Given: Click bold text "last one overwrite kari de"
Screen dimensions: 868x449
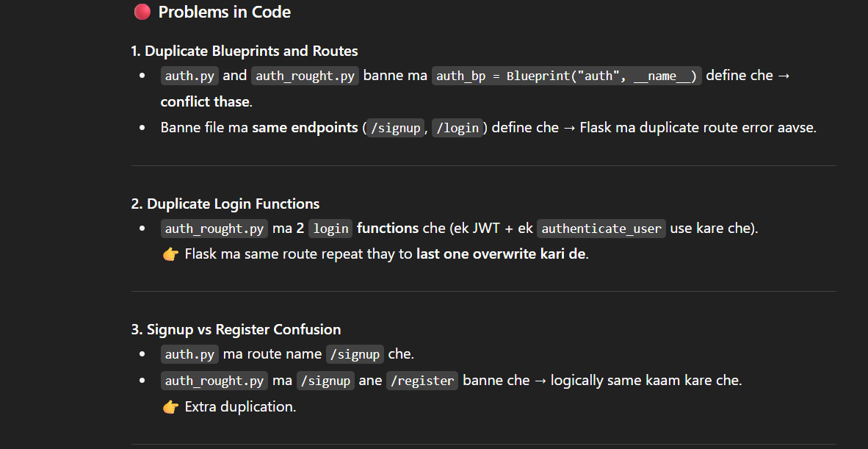Looking at the screenshot, I should pos(502,254).
